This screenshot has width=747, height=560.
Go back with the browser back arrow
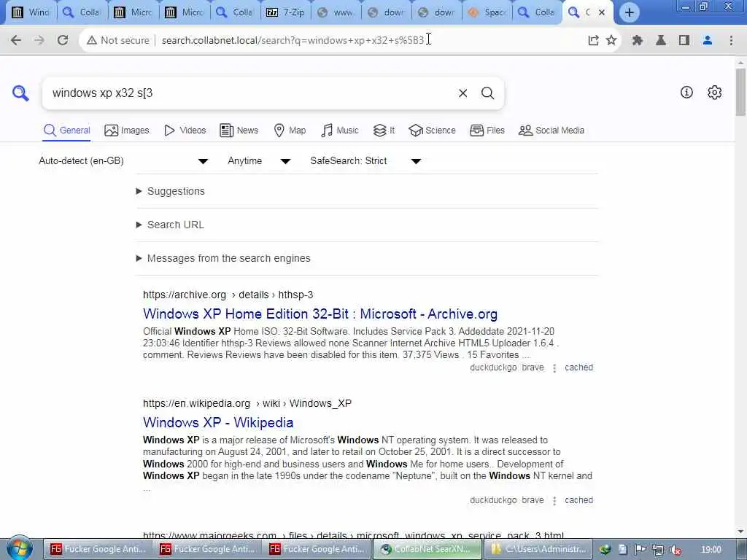pos(16,41)
